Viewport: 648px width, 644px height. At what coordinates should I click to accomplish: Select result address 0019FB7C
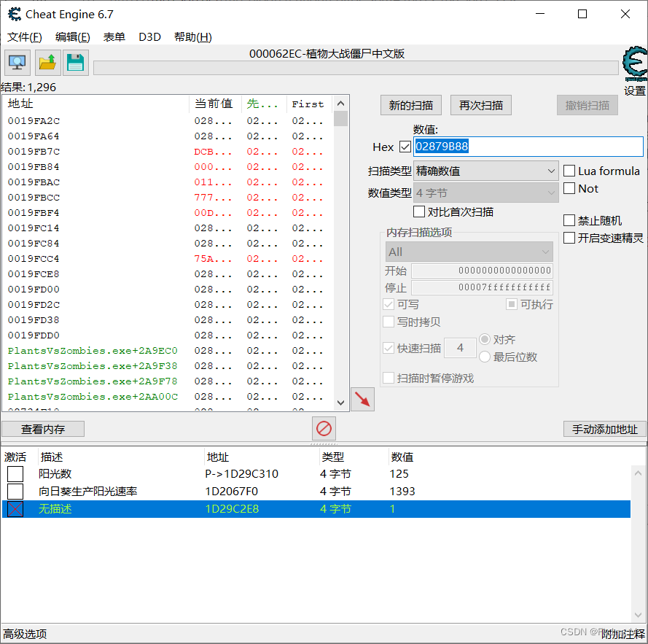[x=34, y=152]
